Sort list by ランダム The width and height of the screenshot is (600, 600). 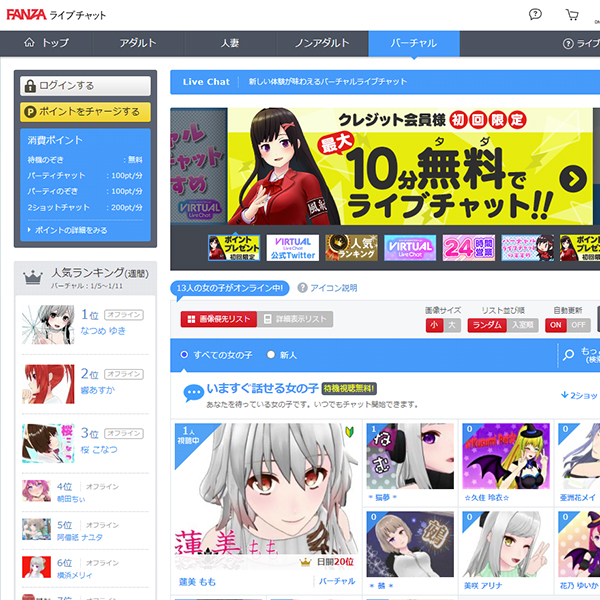[487, 325]
